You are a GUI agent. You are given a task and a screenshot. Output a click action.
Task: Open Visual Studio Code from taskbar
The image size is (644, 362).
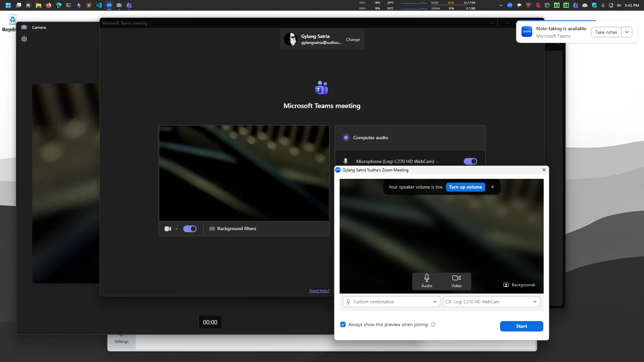pyautogui.click(x=99, y=5)
